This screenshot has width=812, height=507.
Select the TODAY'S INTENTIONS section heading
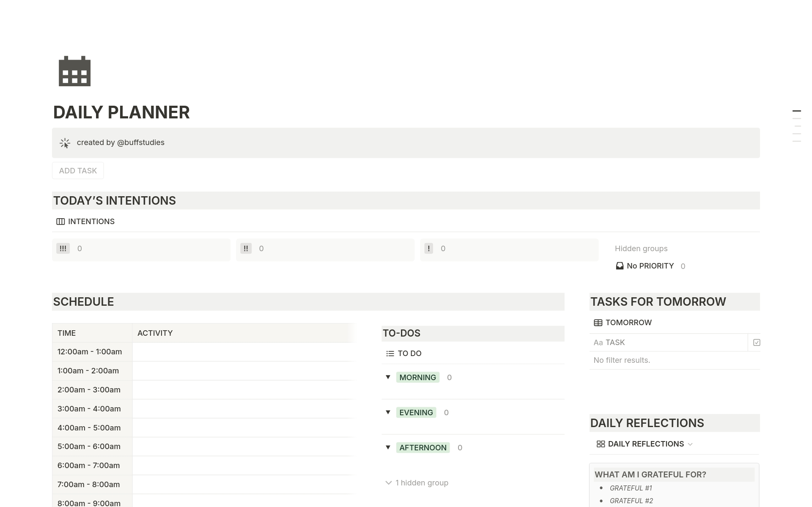(115, 200)
